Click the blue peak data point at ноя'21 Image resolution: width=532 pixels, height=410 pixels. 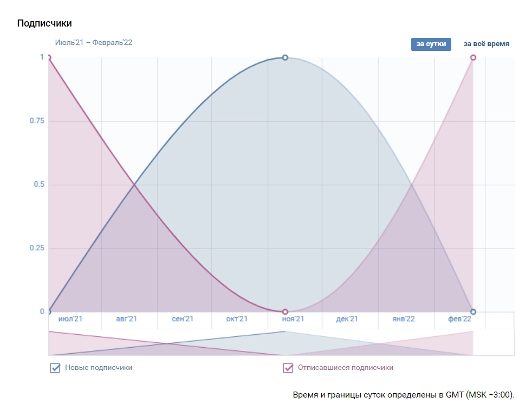pyautogui.click(x=285, y=57)
